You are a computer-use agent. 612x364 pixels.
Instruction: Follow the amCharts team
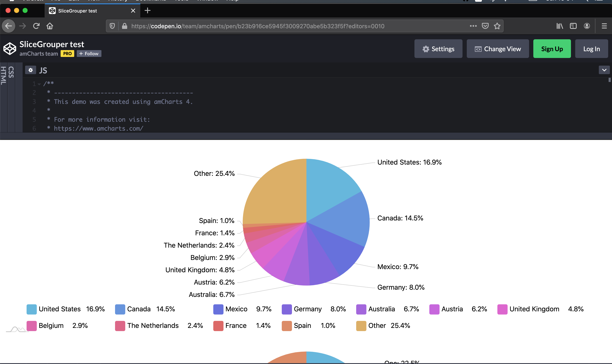tap(89, 54)
